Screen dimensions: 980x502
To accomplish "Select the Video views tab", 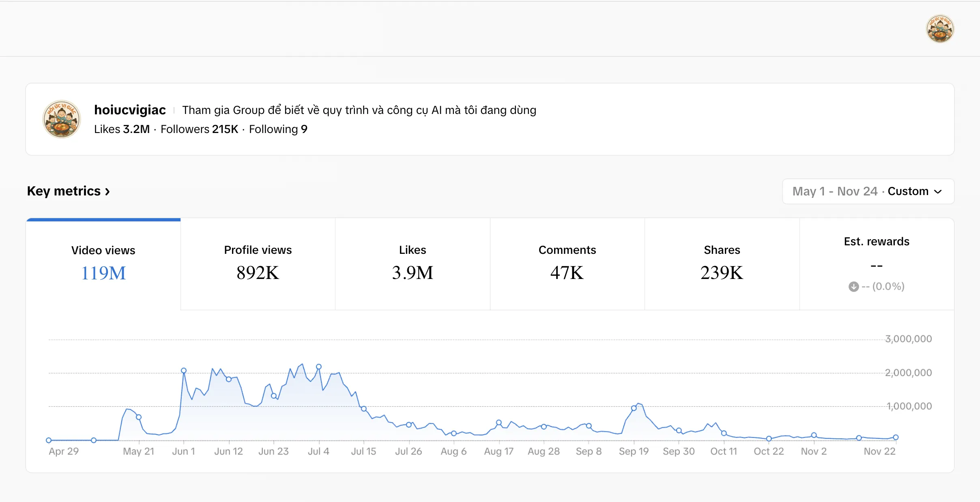I will pos(103,264).
